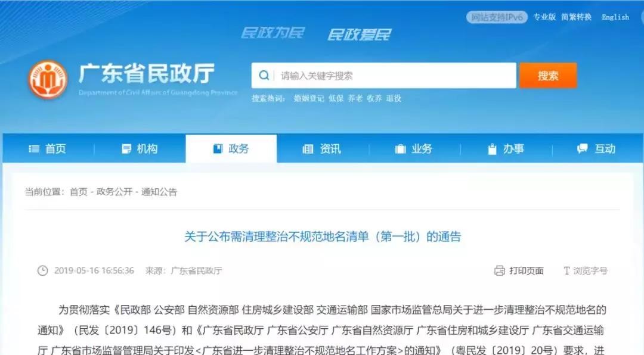Click the English language link
This screenshot has height=355, width=644.
(x=615, y=17)
